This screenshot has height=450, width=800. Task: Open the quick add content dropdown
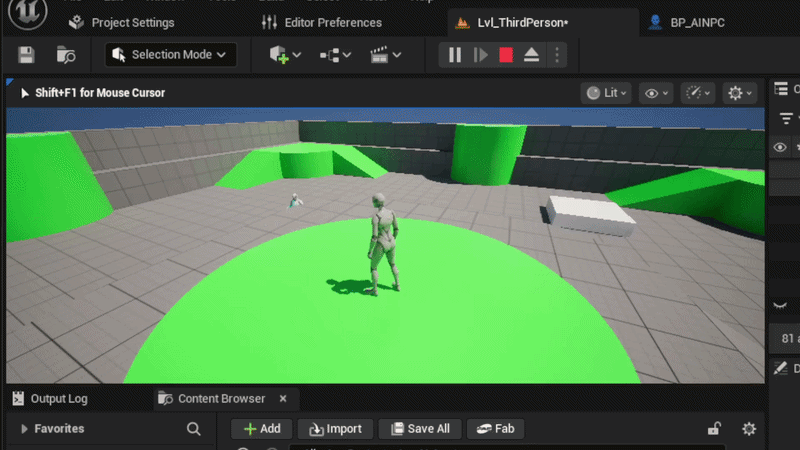pyautogui.click(x=285, y=55)
